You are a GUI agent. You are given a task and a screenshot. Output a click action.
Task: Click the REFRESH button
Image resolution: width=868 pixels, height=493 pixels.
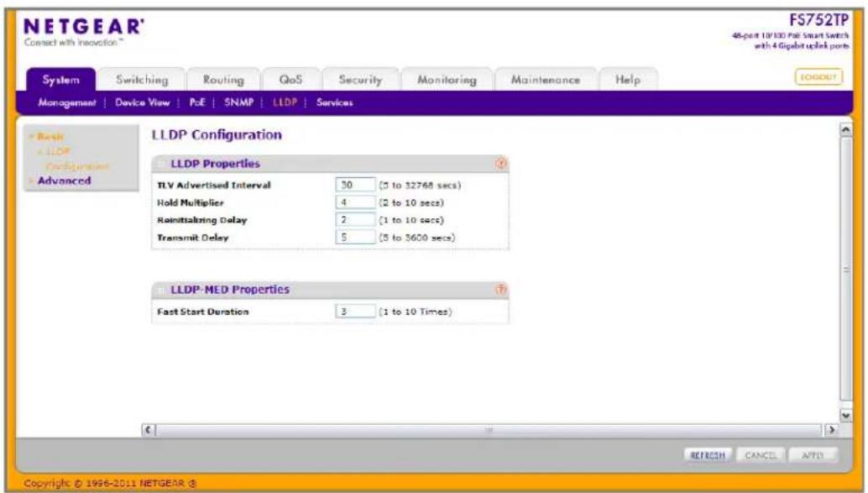click(x=708, y=455)
